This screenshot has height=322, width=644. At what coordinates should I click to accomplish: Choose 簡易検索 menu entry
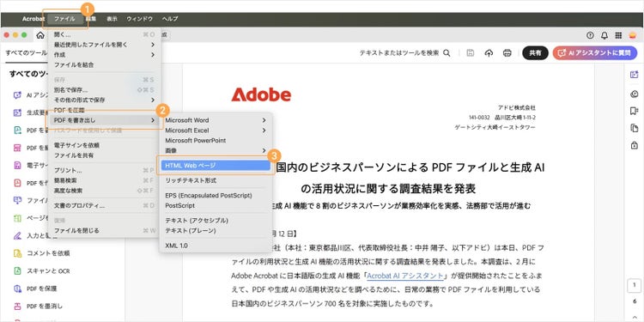pyautogui.click(x=104, y=180)
